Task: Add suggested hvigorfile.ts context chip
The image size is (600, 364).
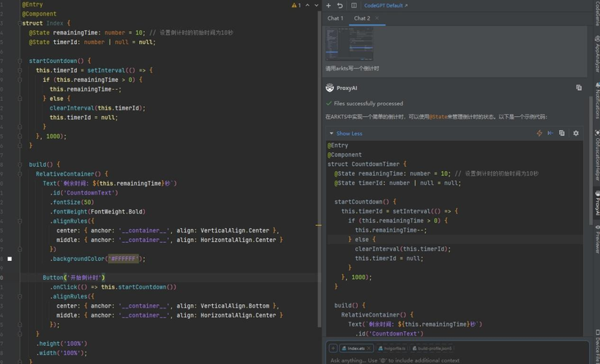Action: [x=391, y=349]
